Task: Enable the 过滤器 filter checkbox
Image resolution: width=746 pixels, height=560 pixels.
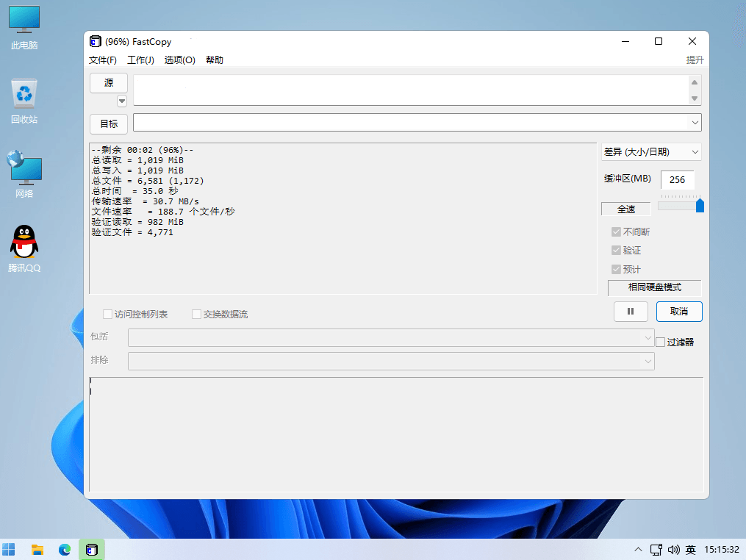Action: point(660,342)
